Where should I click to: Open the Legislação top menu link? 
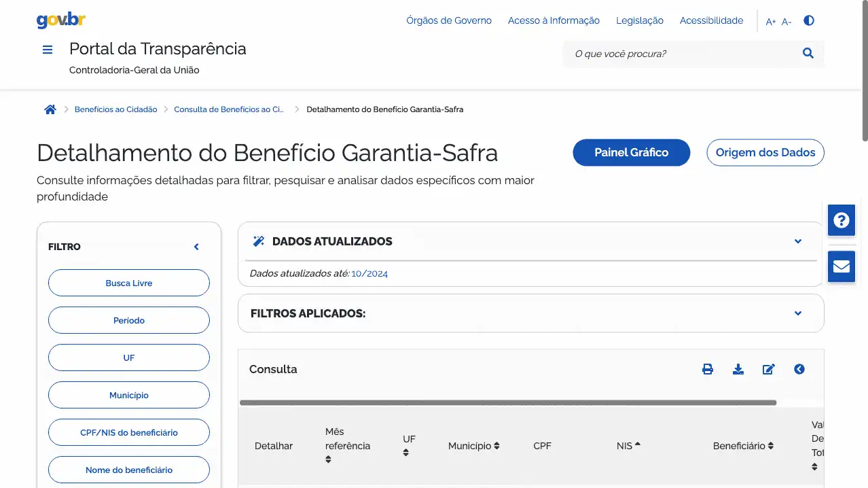coord(640,20)
